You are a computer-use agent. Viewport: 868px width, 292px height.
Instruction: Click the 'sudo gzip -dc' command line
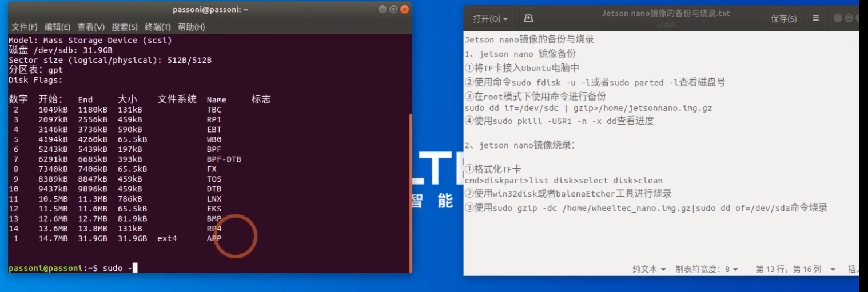[646, 207]
